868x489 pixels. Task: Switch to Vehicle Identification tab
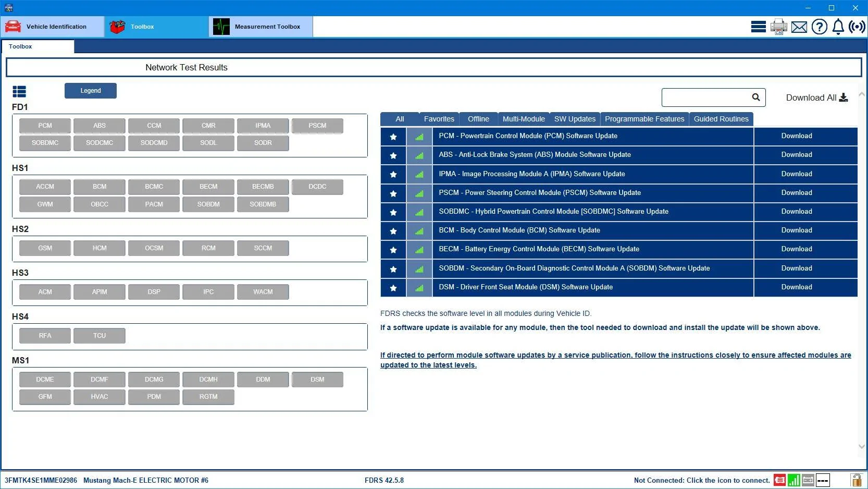(52, 27)
